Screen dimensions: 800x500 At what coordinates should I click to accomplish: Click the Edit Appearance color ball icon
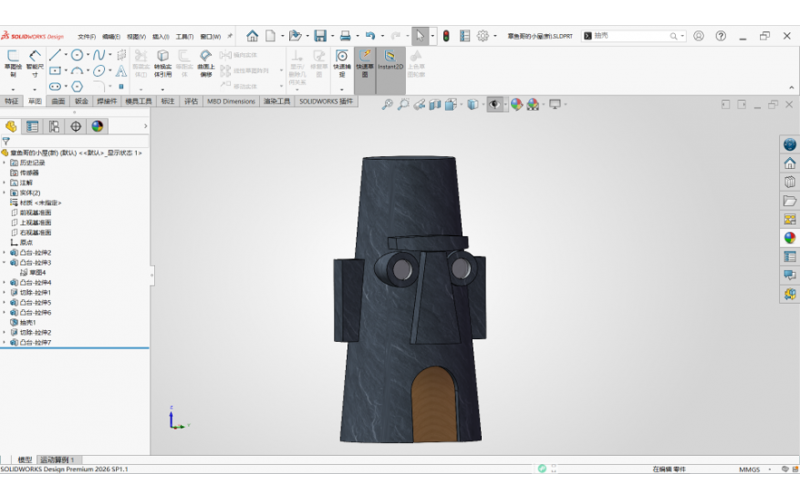[517, 105]
